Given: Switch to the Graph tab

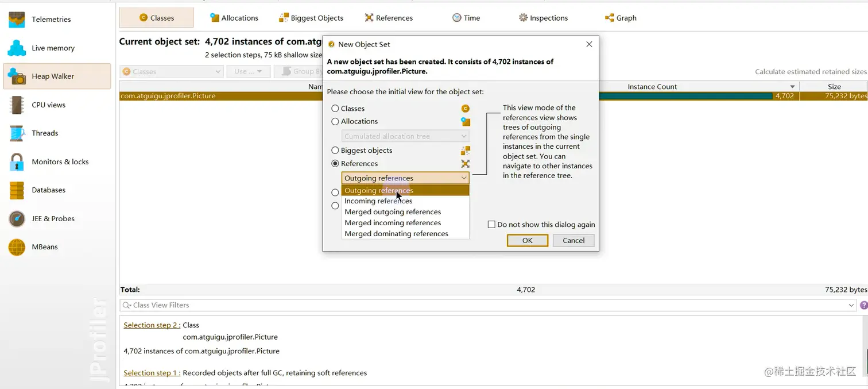Looking at the screenshot, I should pos(621,18).
